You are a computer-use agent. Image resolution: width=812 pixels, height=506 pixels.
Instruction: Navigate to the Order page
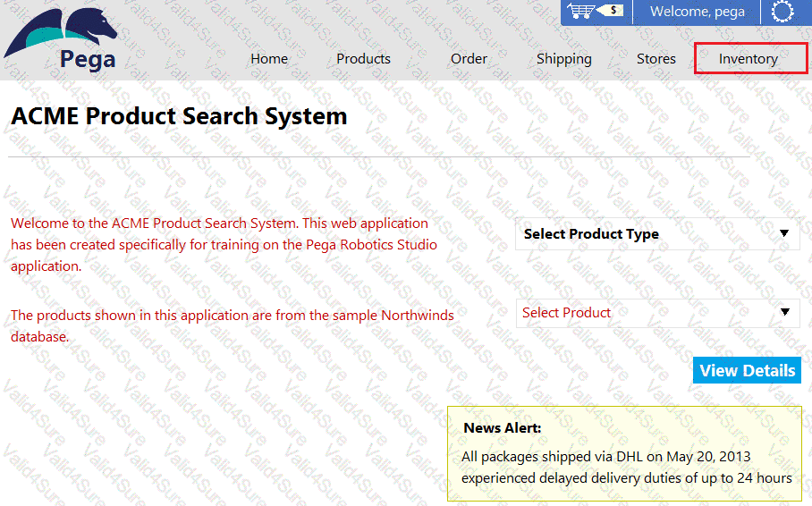point(469,59)
